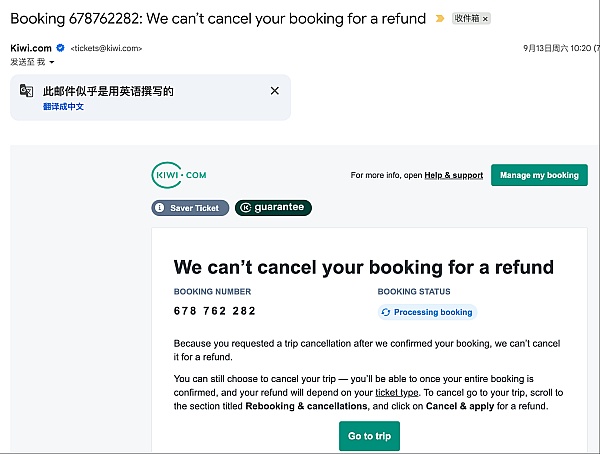Click the yellow importance marker icon
Image resolution: width=600 pixels, height=454 pixels.
tap(438, 18)
